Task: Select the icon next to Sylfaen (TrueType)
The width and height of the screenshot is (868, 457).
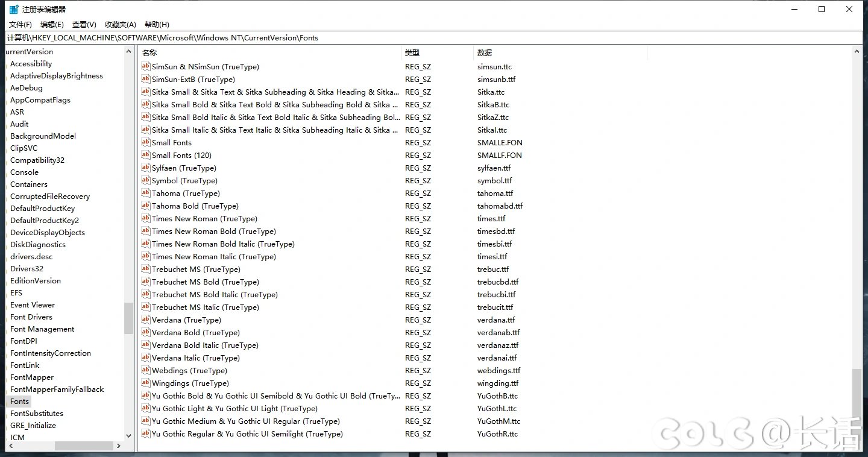Action: [x=145, y=168]
